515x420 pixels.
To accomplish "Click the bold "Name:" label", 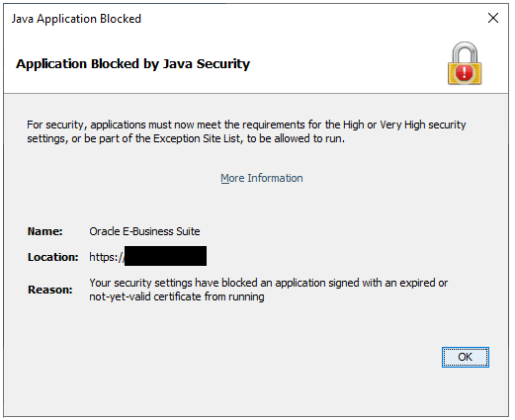I will (x=45, y=231).
